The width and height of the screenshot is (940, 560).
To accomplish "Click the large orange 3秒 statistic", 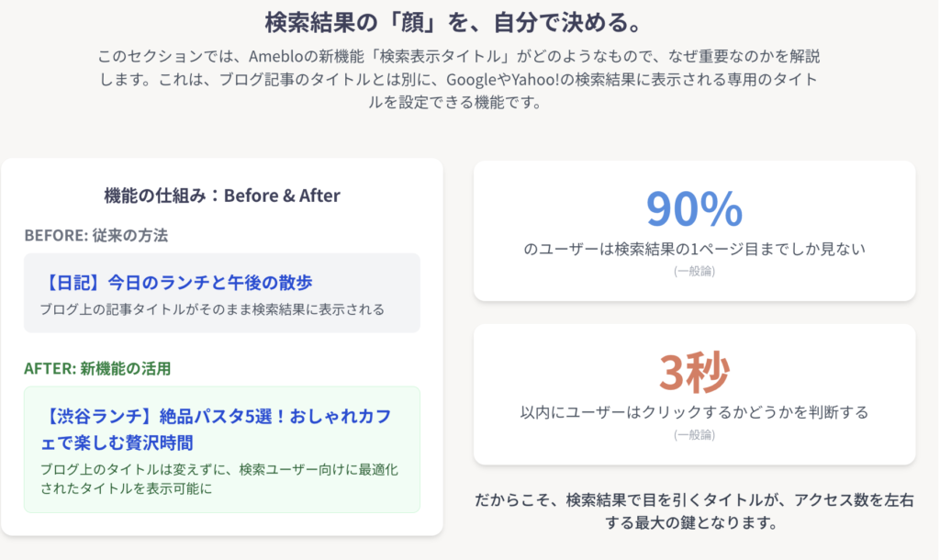I will point(694,373).
